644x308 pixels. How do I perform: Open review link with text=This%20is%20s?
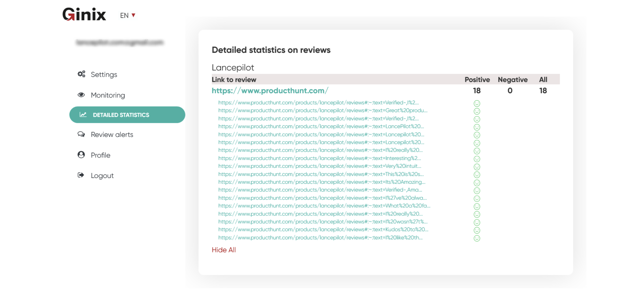pyautogui.click(x=321, y=174)
